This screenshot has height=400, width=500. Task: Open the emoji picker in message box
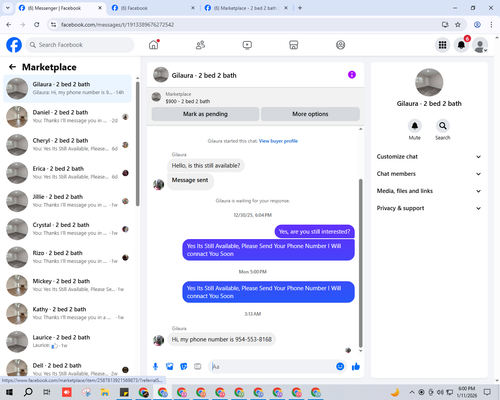340,367
